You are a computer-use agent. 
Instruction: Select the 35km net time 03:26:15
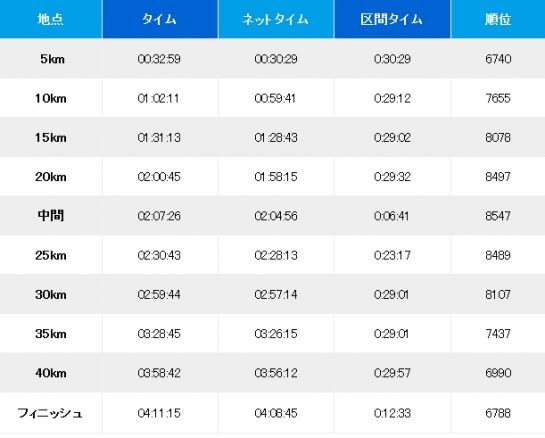point(276,334)
